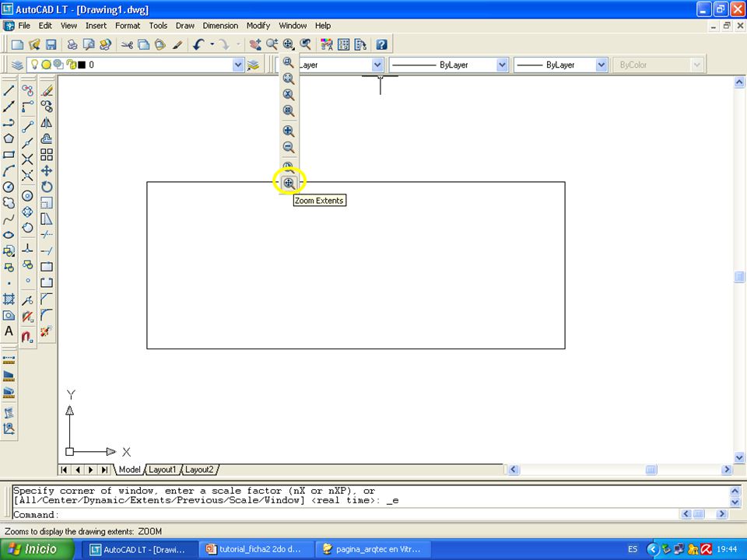
Task: Click the Zoom Extents flyout button
Action: (289, 183)
